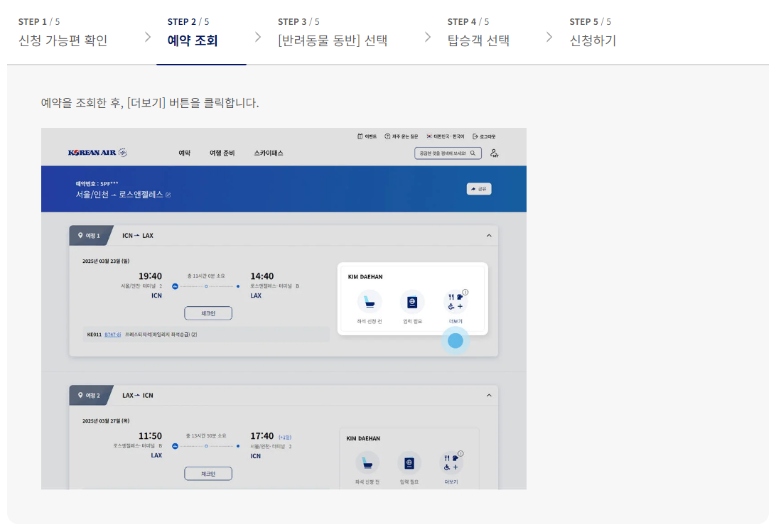Click the 14:40 arrival time
The height and width of the screenshot is (532, 776).
[x=262, y=276]
